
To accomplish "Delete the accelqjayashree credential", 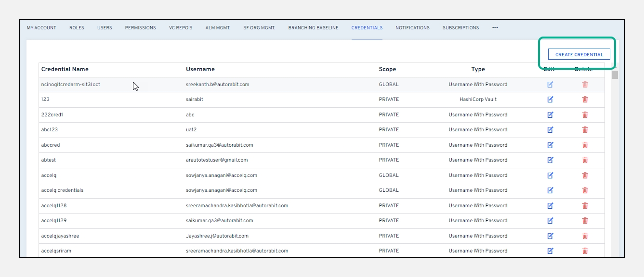I will 585,236.
